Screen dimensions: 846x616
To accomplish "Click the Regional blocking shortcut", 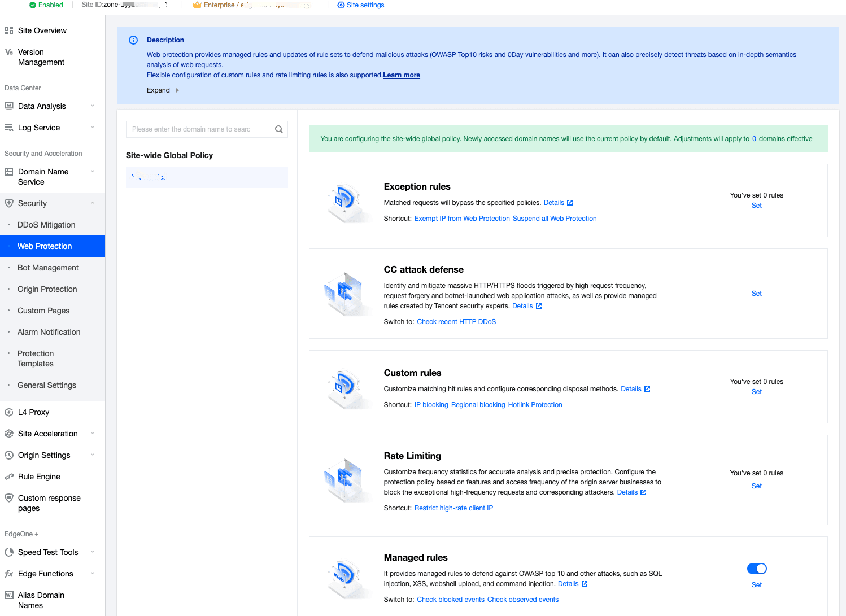I will (478, 405).
